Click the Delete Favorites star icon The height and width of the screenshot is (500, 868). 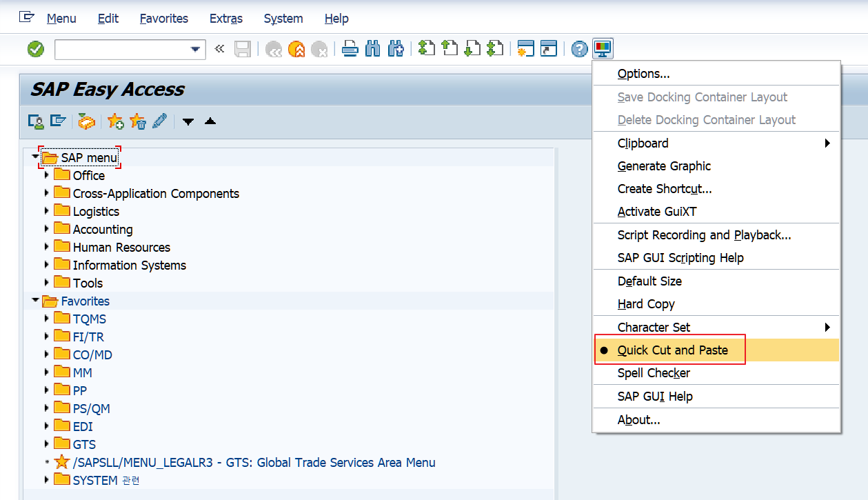137,122
